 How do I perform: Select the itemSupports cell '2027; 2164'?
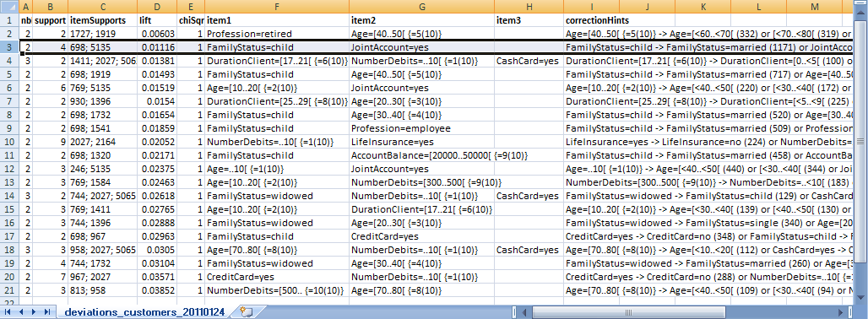pyautogui.click(x=103, y=143)
